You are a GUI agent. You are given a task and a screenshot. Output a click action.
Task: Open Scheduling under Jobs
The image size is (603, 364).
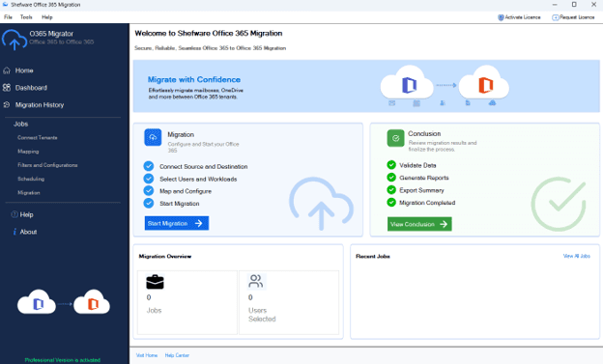pyautogui.click(x=31, y=179)
